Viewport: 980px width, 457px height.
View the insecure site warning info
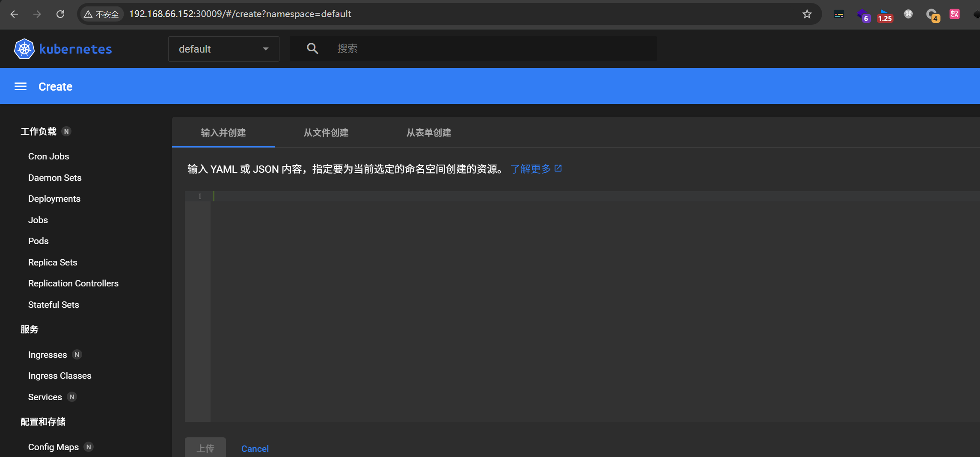pos(101,14)
